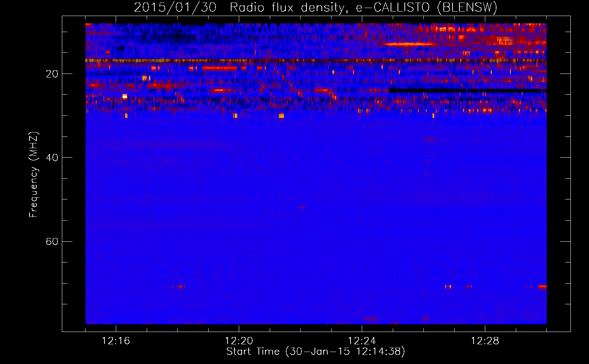Click the long black band near 12:26
Viewport: 589px width, 364px height.
click(x=468, y=90)
